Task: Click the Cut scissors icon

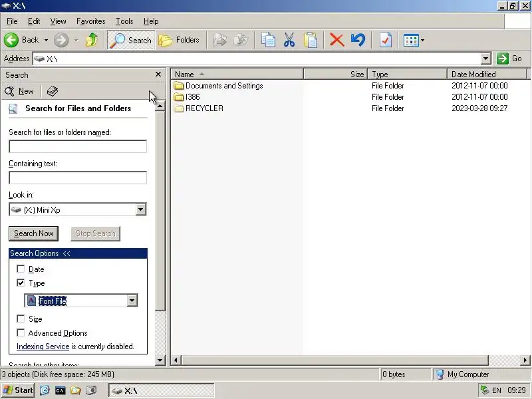Action: tap(289, 40)
